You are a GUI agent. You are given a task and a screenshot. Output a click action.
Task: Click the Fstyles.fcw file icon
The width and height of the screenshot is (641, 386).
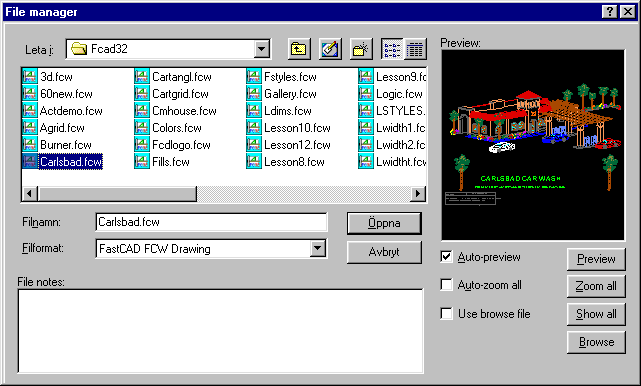coord(254,76)
